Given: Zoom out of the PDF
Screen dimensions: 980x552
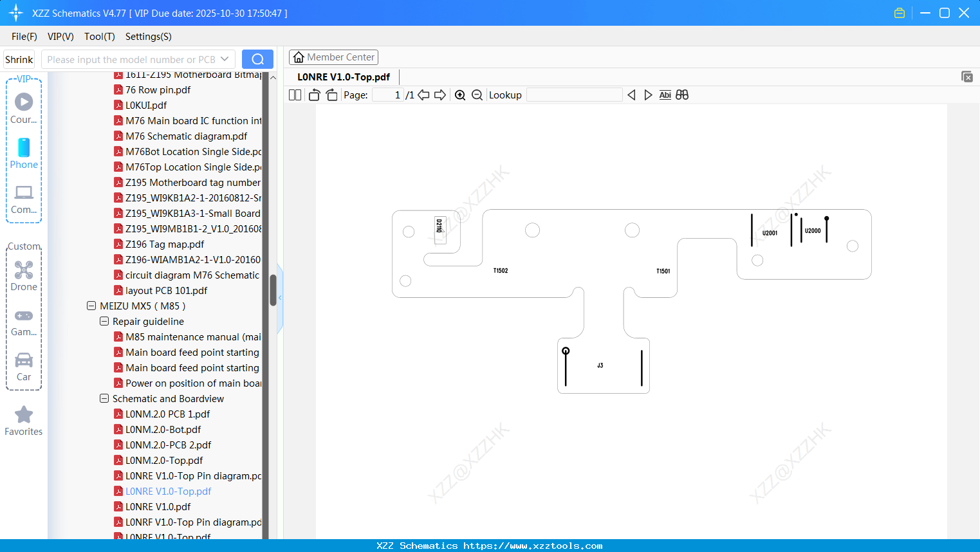Looking at the screenshot, I should [477, 95].
